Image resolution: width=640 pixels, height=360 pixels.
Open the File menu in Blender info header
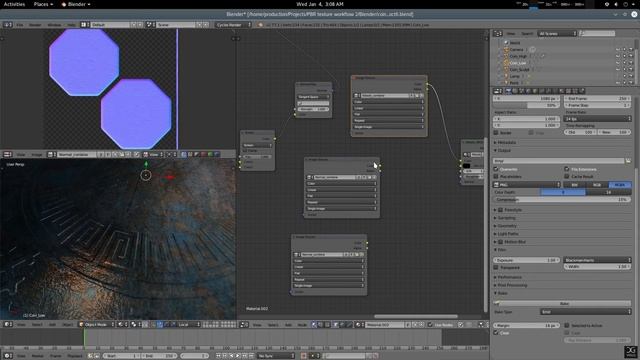click(20, 25)
